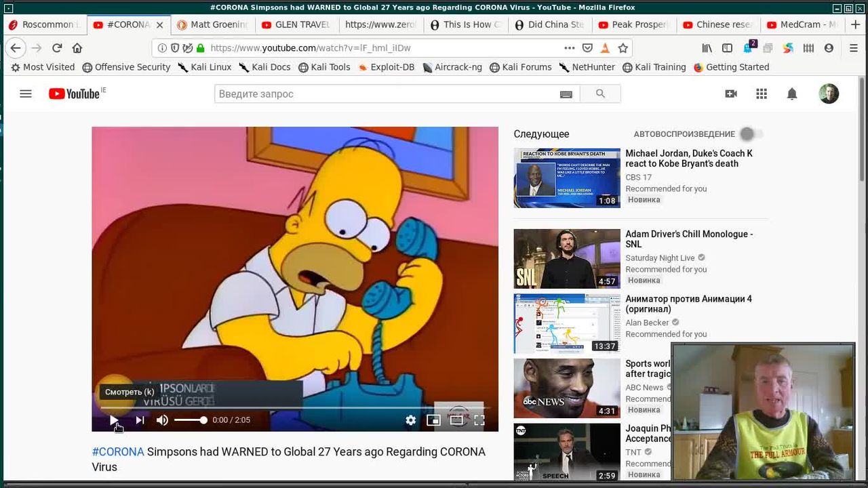Adjust the video volume slider
This screenshot has width=868, height=488.
coord(190,420)
